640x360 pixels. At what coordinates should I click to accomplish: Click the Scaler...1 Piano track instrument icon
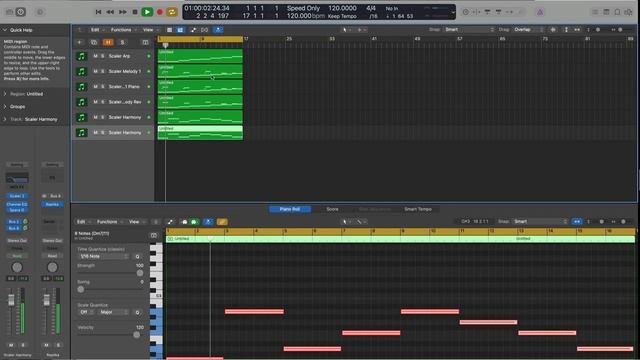click(82, 87)
